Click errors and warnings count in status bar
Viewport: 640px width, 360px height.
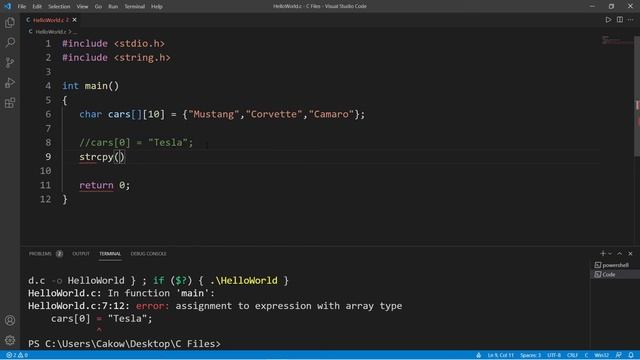[x=17, y=355]
